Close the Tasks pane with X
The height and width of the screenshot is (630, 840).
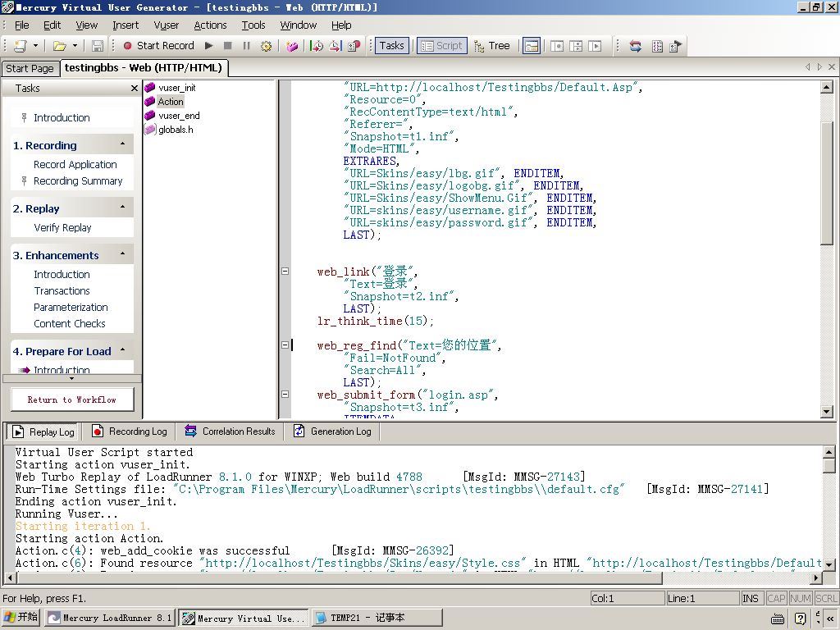(135, 89)
